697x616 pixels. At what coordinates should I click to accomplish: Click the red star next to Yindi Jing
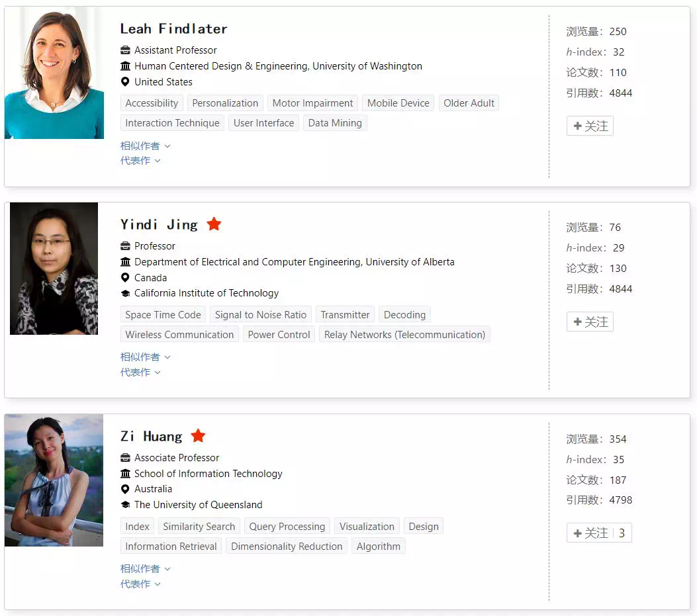coord(214,224)
